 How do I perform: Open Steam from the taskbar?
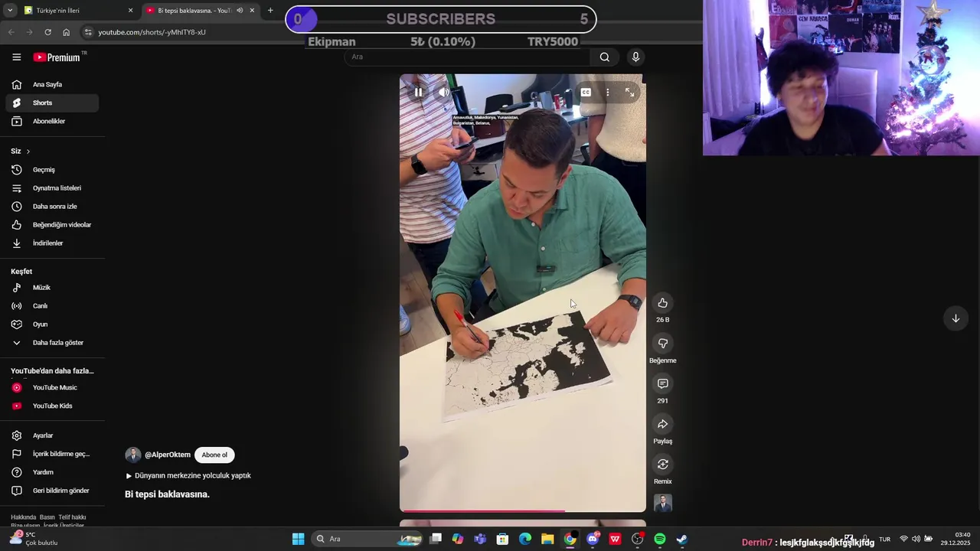click(682, 539)
